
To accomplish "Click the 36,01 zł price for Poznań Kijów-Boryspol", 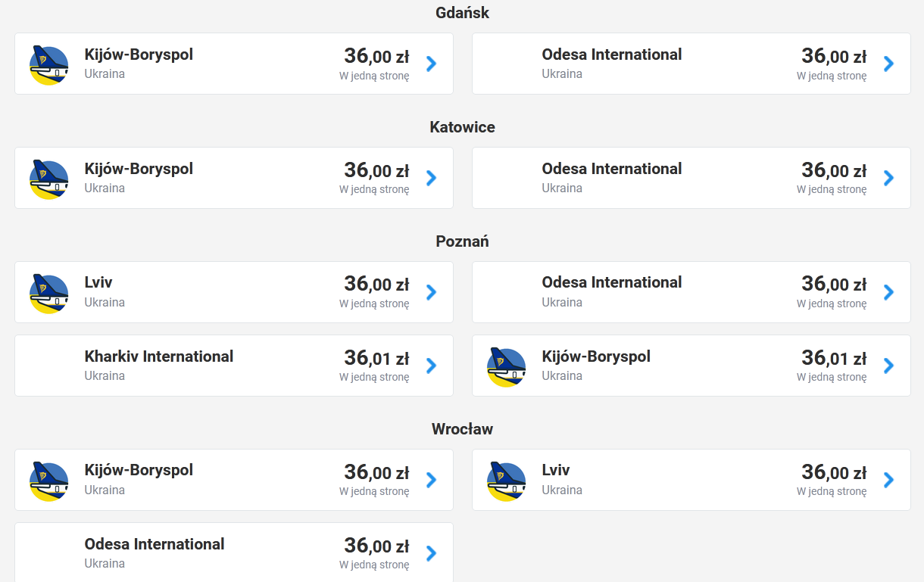I will click(834, 357).
